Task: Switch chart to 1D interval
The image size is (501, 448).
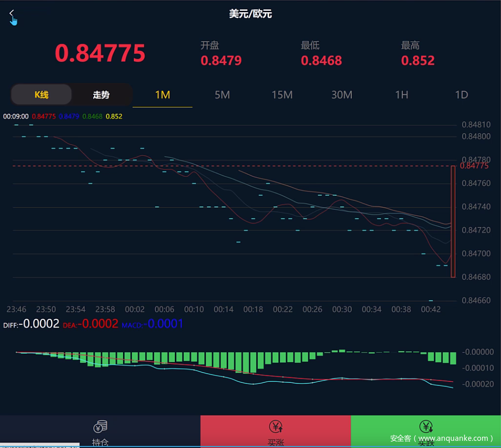Action: (462, 95)
